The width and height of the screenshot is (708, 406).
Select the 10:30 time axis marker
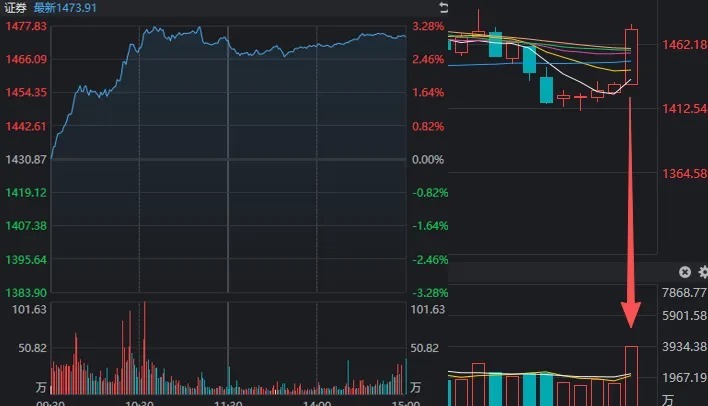coord(139,403)
